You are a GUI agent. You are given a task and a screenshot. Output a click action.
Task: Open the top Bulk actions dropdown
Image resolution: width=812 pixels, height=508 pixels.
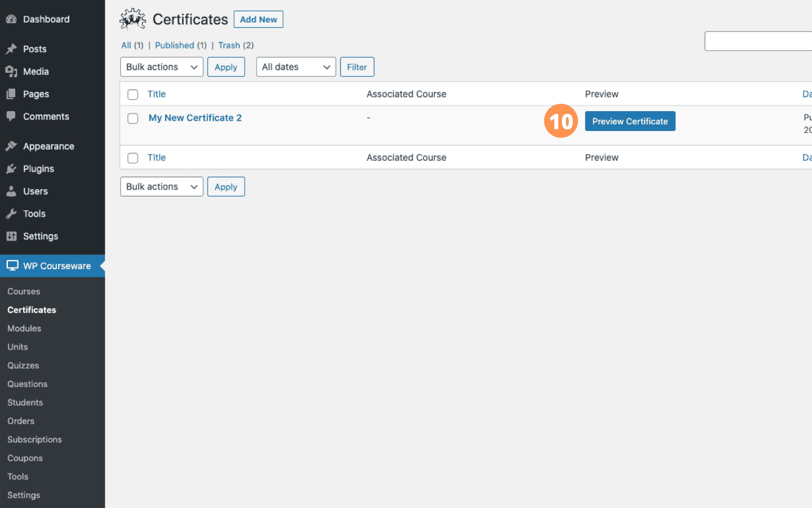tap(162, 67)
